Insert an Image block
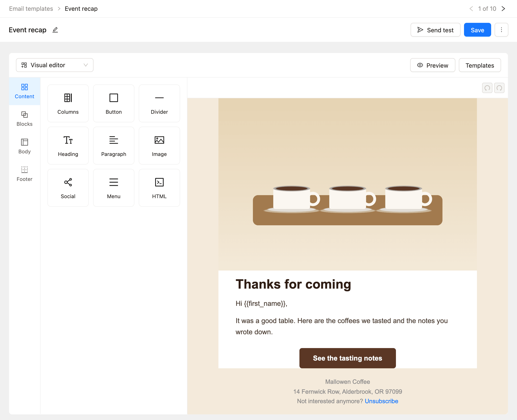 coord(159,146)
